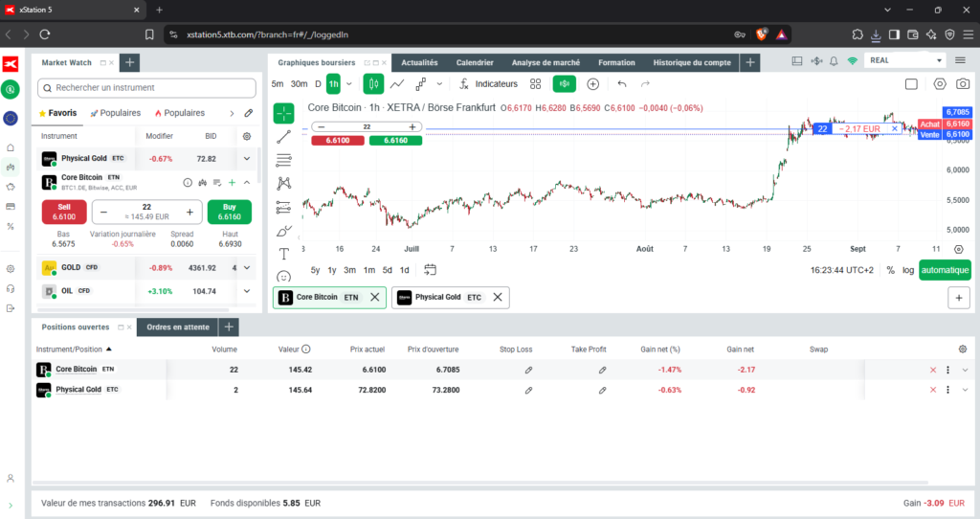980x519 pixels.
Task: Open the Actualités tab
Action: click(x=419, y=62)
